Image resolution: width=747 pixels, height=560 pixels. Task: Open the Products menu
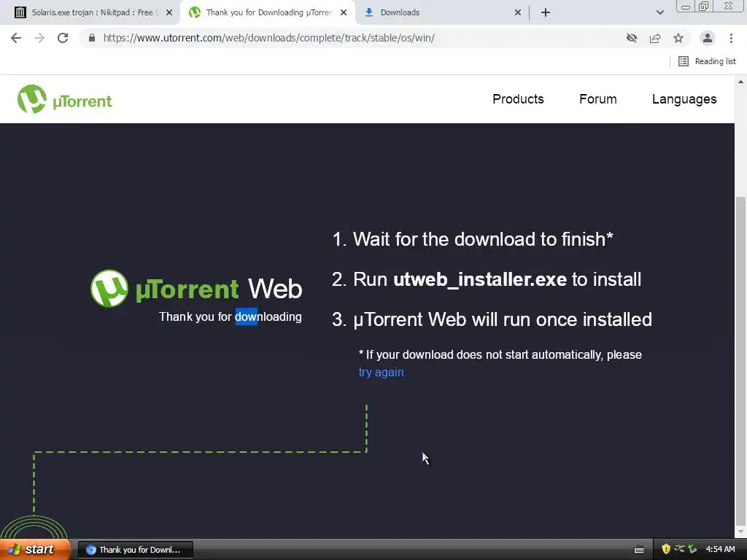[x=518, y=99]
